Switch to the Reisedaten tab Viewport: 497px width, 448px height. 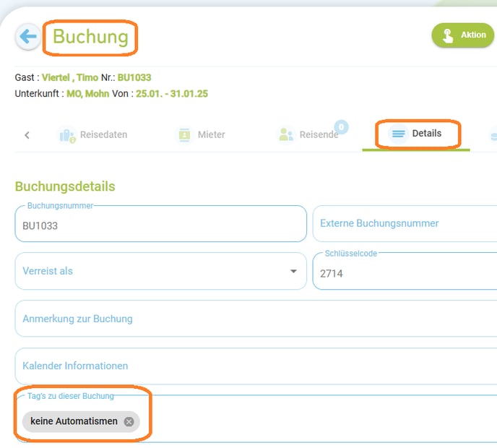click(x=93, y=134)
